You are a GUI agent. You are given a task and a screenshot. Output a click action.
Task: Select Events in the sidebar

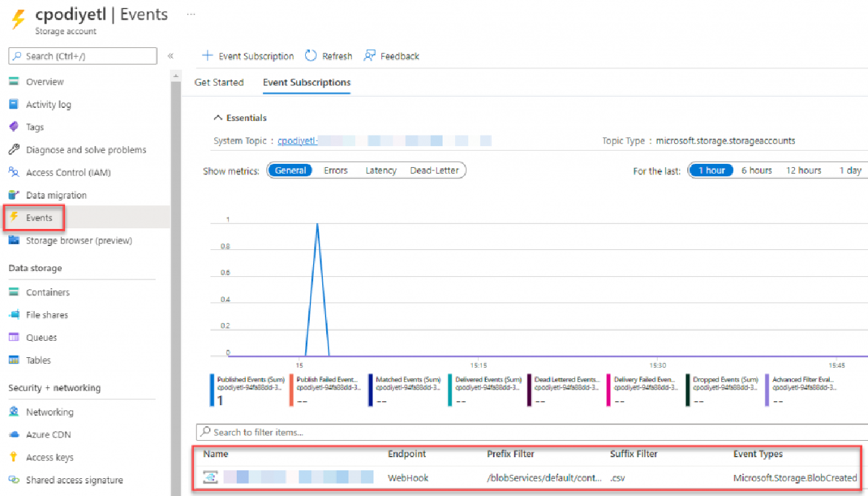(x=41, y=217)
